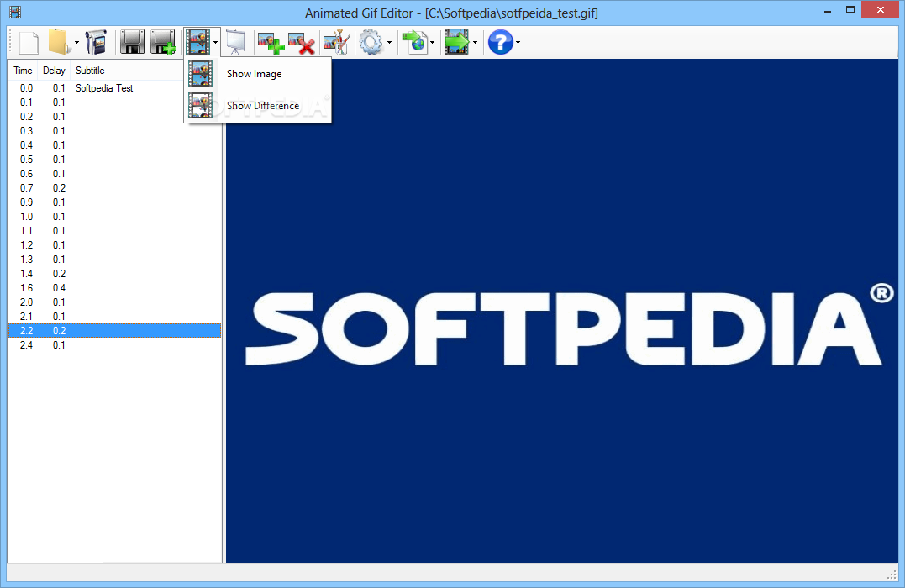Viewport: 905px width, 588px height.
Task: Select the frame row at time 0.7
Action: point(114,188)
